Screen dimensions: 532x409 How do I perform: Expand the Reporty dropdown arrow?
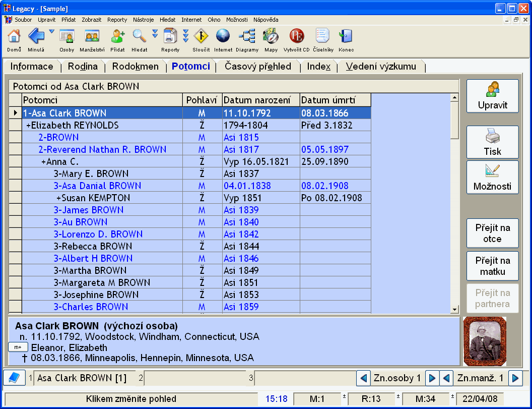click(x=186, y=35)
